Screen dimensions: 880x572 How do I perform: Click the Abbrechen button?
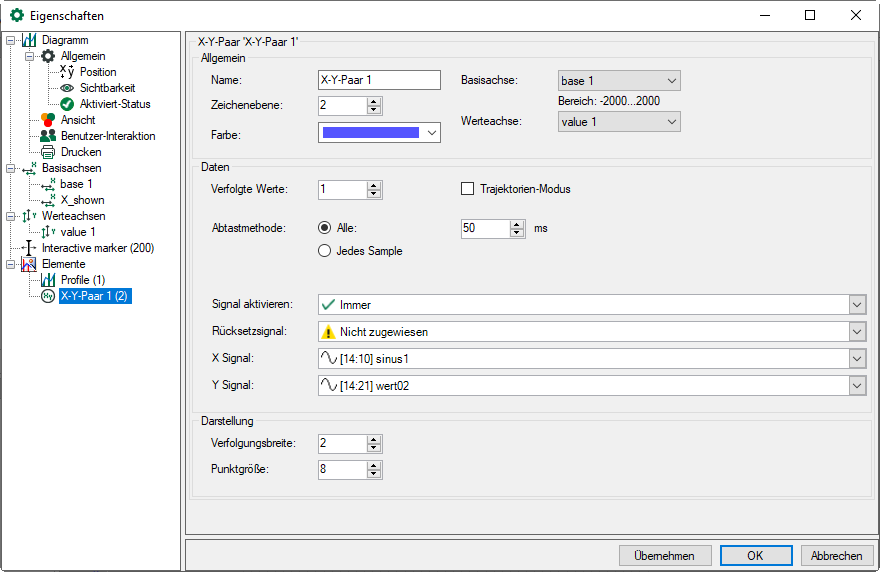pos(837,556)
